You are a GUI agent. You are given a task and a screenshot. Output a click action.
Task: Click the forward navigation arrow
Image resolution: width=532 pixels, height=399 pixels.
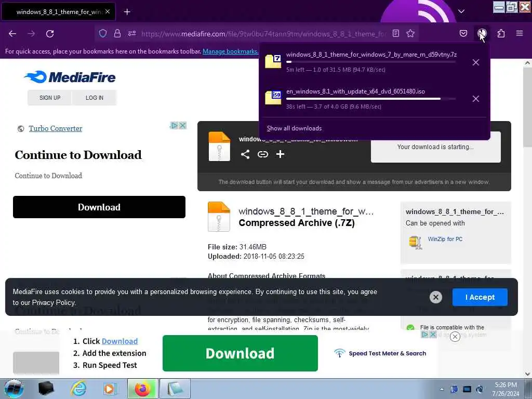pyautogui.click(x=31, y=34)
